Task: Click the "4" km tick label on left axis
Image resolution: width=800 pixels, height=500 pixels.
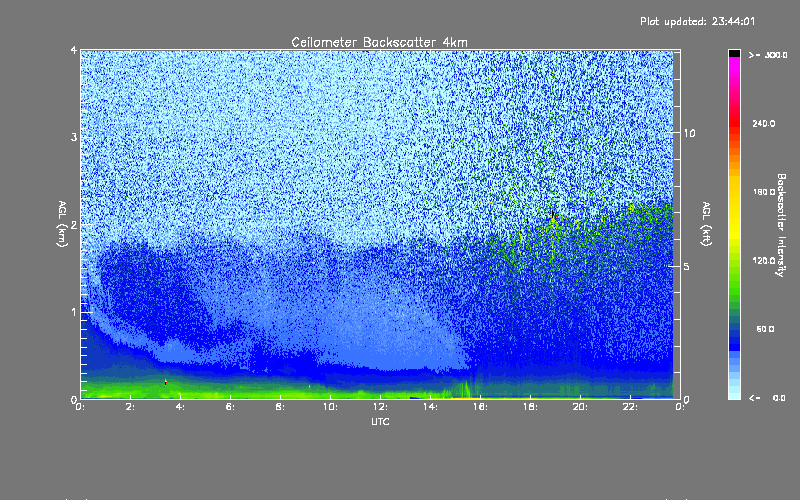Action: click(74, 50)
